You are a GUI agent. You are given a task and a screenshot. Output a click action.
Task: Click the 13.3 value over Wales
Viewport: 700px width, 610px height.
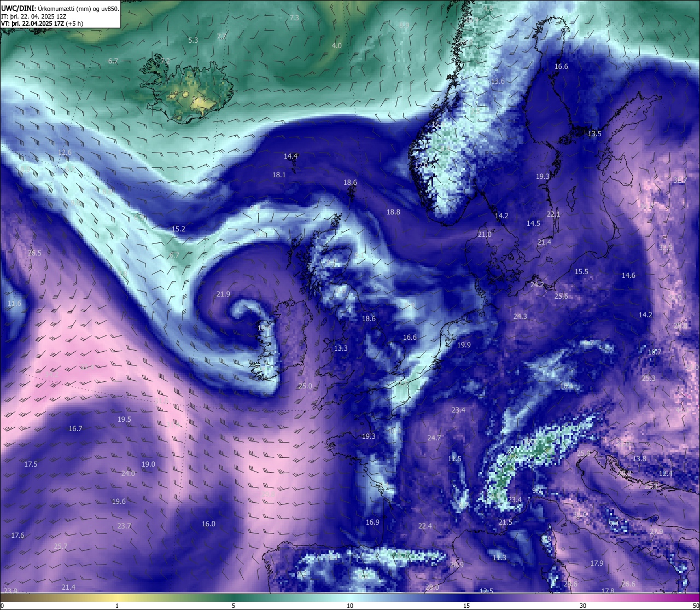[x=341, y=348]
